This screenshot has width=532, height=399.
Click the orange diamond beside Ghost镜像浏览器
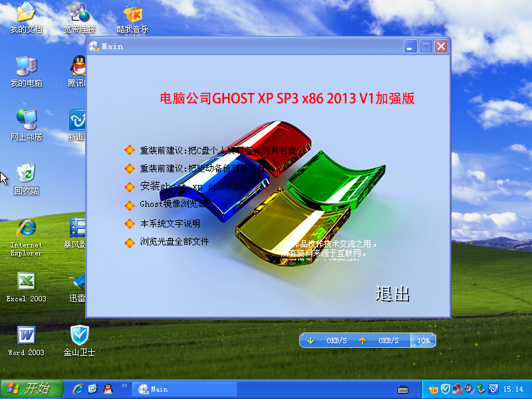click(130, 205)
